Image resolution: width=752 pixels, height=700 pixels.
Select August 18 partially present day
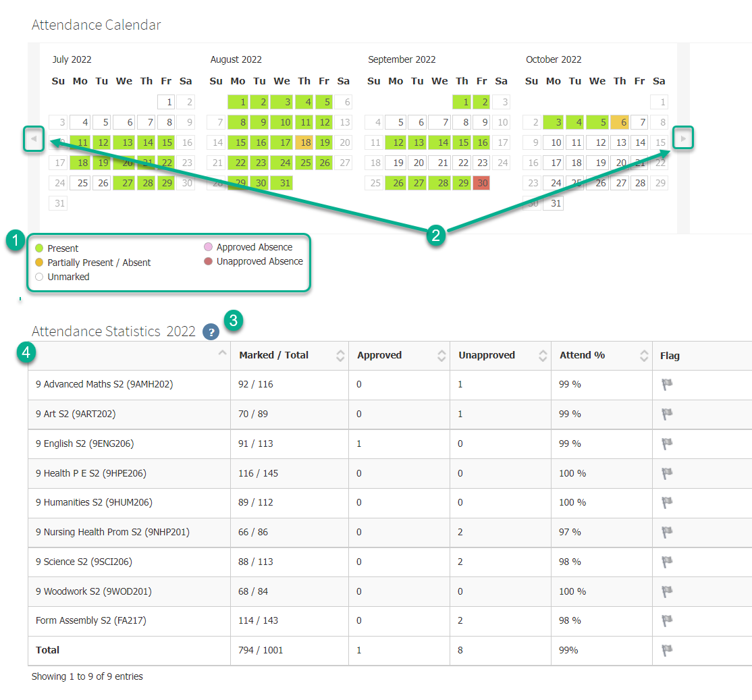[304, 142]
